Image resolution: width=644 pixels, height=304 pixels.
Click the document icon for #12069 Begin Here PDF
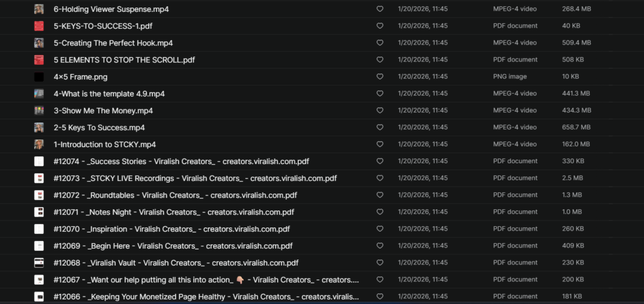(x=39, y=246)
